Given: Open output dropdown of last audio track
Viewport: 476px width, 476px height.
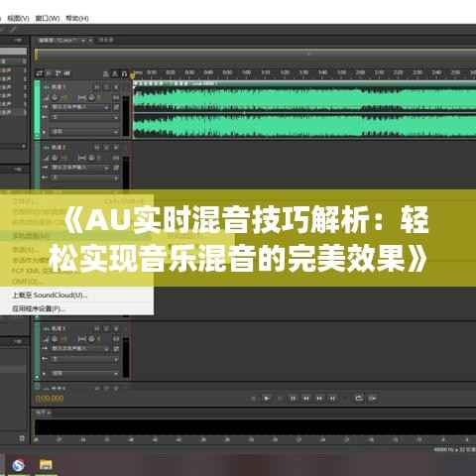Looking at the screenshot, I should click(84, 359).
